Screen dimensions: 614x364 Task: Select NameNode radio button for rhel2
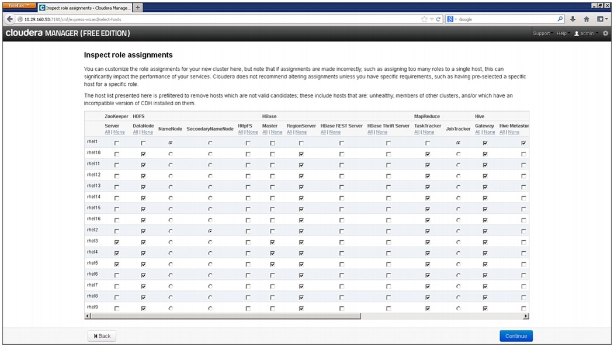point(171,231)
